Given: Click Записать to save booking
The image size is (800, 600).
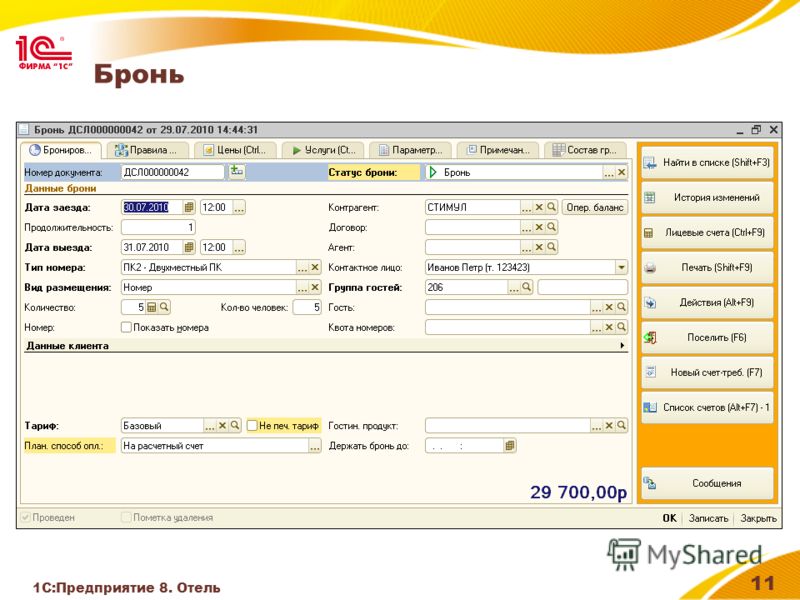Looking at the screenshot, I should [708, 518].
